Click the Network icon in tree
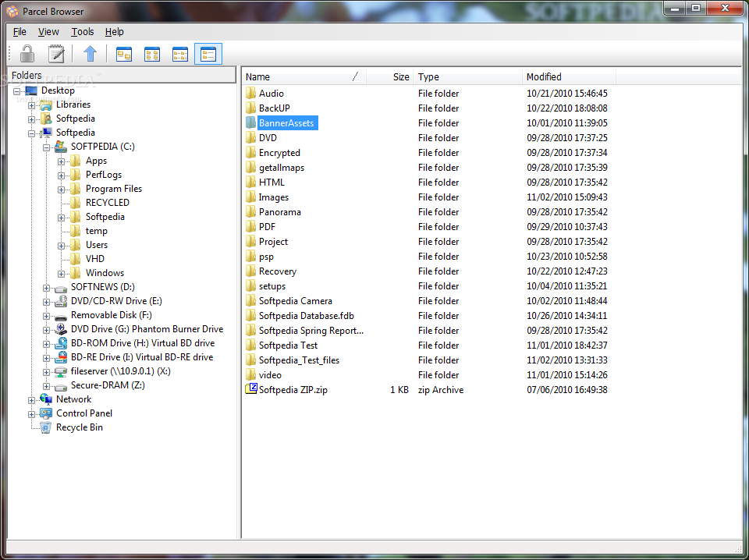The width and height of the screenshot is (749, 560). pos(46,399)
